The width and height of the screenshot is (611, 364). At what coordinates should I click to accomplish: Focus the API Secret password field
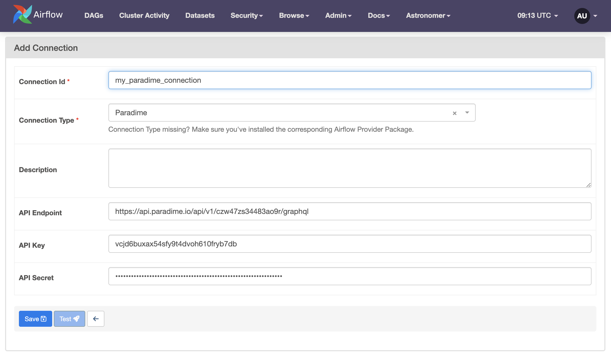(350, 276)
